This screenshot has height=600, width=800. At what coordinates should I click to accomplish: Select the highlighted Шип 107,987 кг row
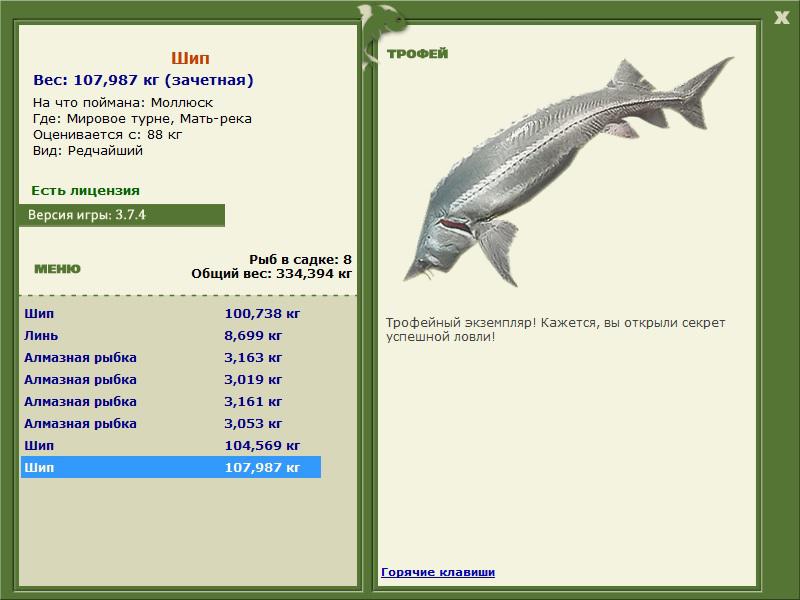click(171, 467)
